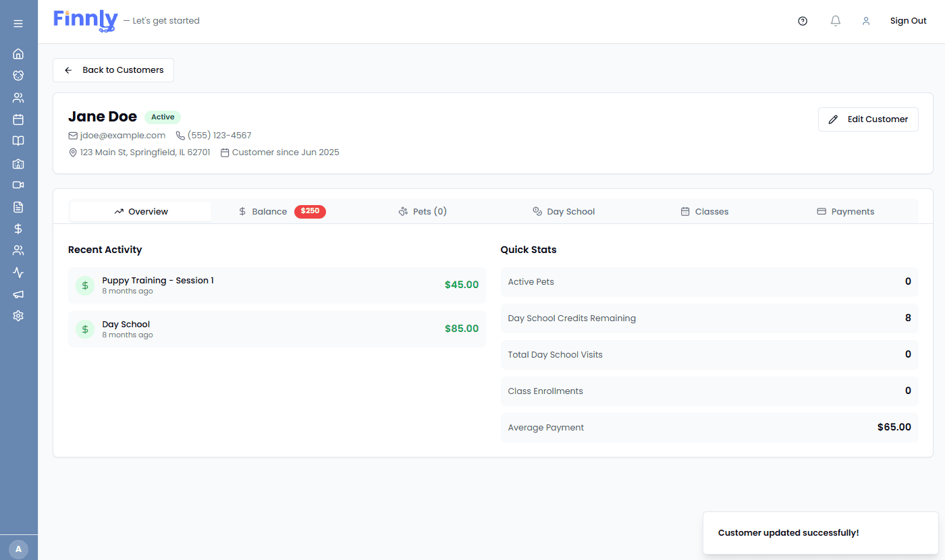Click the help question mark icon

[x=803, y=21]
